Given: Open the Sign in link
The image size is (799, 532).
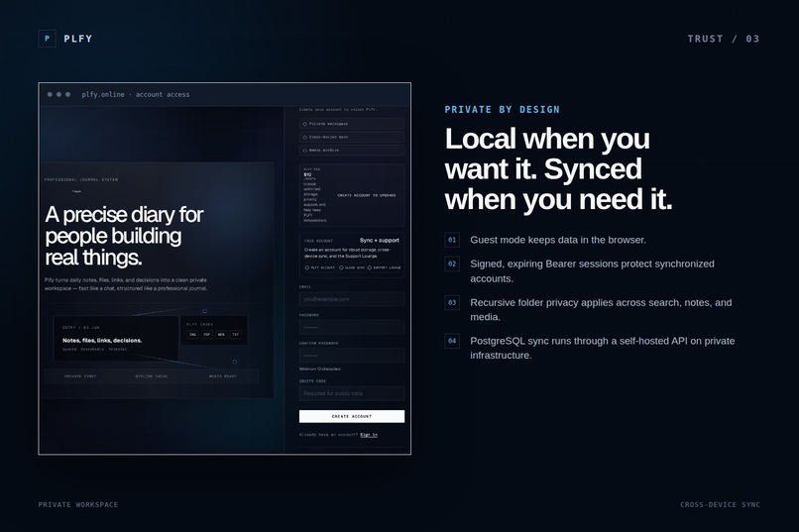Looking at the screenshot, I should [369, 435].
